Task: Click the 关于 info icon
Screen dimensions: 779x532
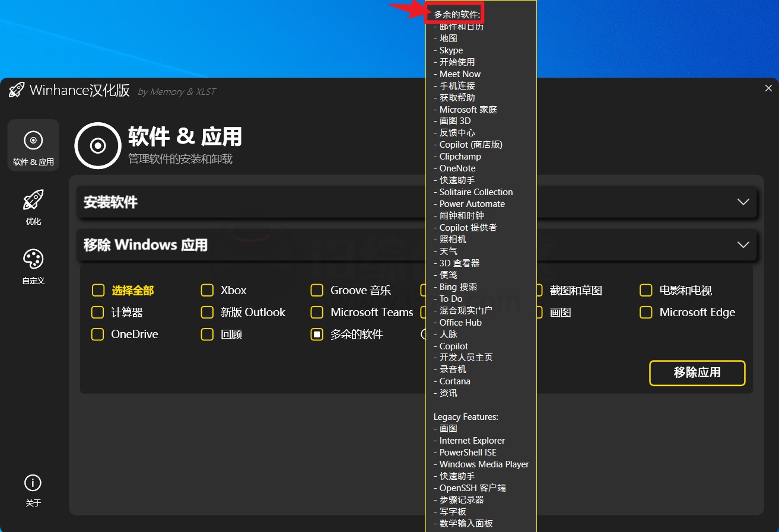Action: [33, 483]
